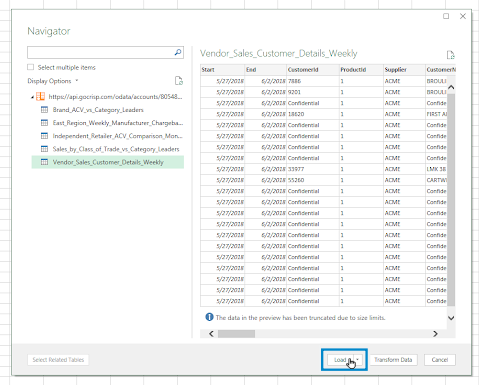Open the Load button dropdown arrow
The width and height of the screenshot is (479, 385).
coord(357,360)
